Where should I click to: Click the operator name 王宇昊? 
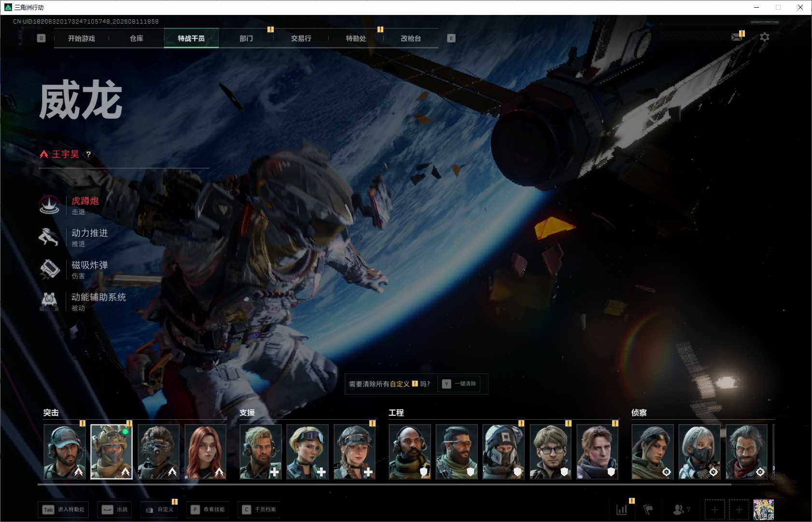(x=65, y=154)
